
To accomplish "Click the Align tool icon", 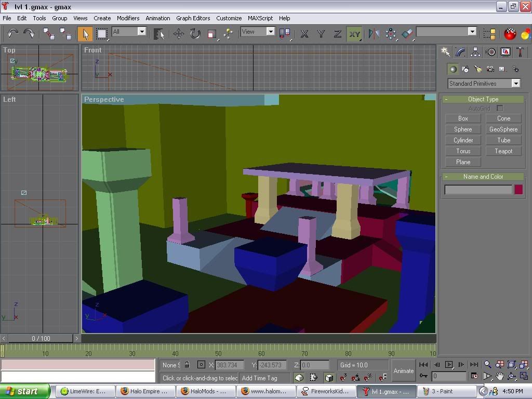I will coord(407,34).
